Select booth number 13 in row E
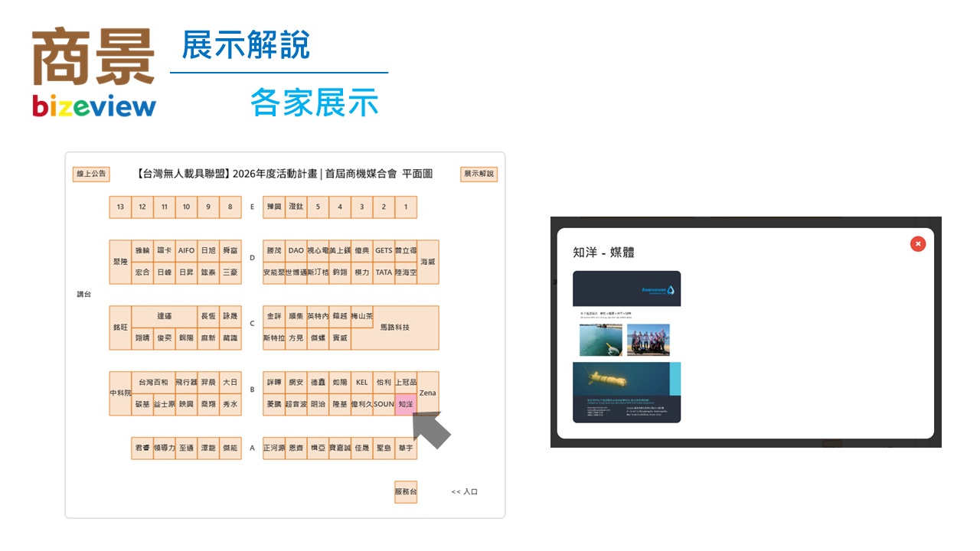 tap(120, 207)
